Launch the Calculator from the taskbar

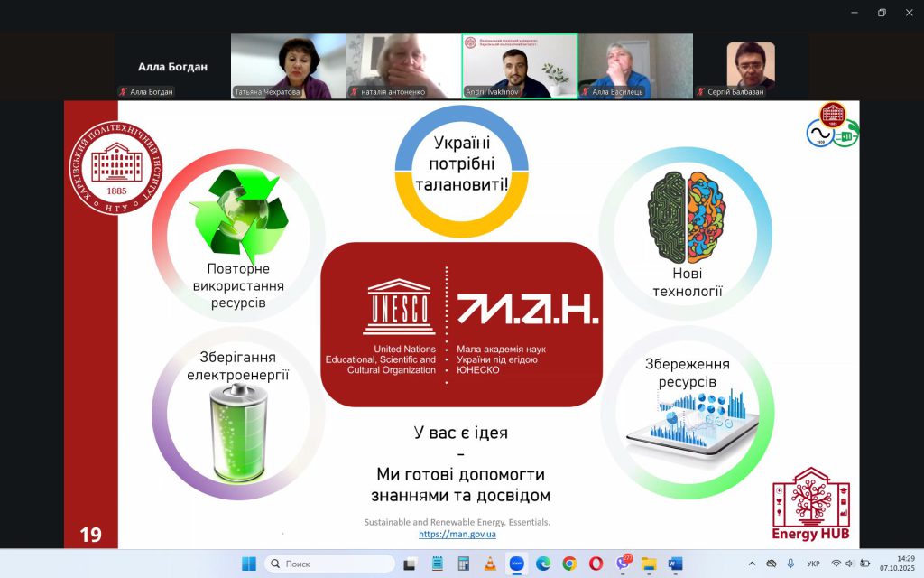463,564
